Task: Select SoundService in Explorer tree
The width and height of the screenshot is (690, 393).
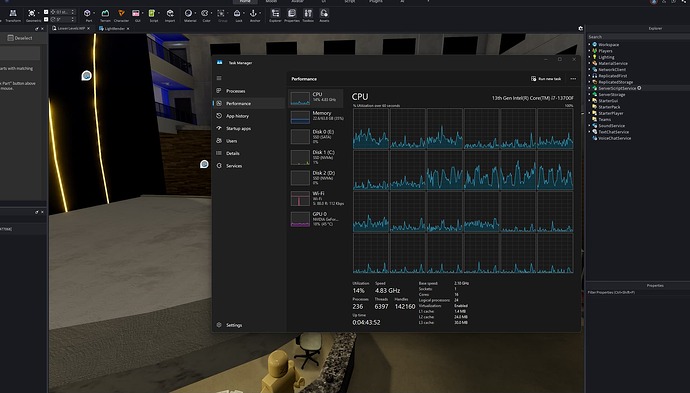Action: point(612,126)
